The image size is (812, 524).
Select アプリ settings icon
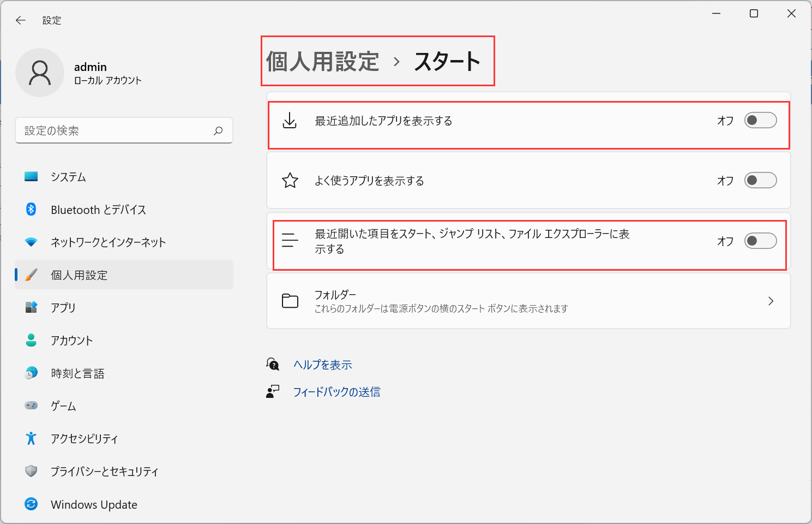coord(63,307)
